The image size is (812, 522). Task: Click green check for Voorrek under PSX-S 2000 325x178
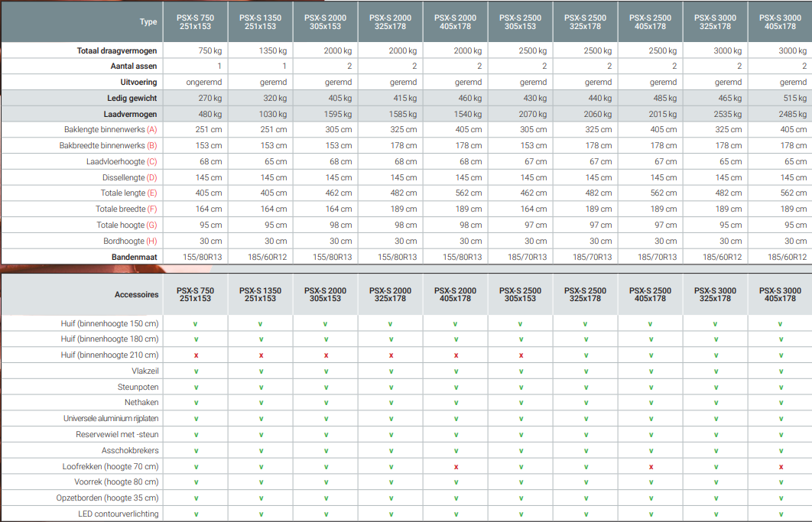391,482
